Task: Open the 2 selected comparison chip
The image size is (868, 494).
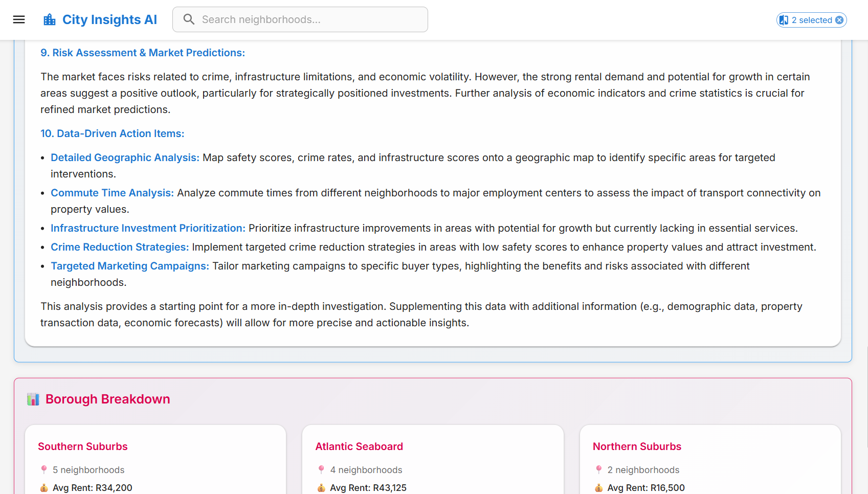Action: pos(811,20)
